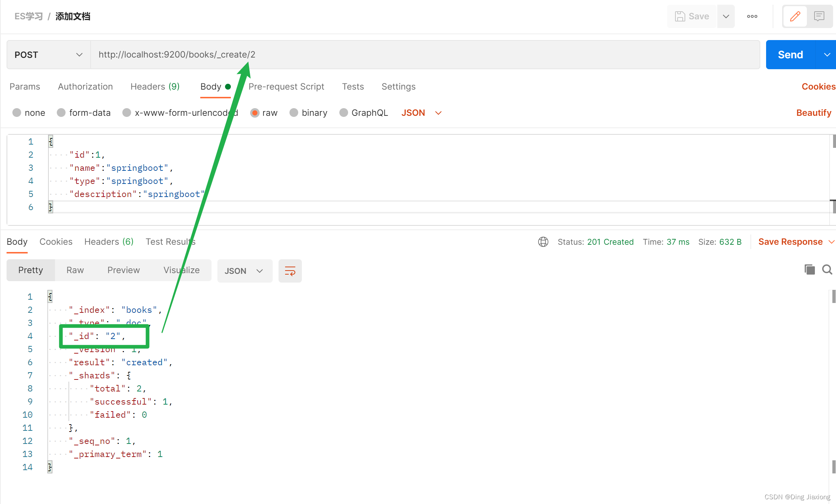Search within the response body

(x=827, y=269)
